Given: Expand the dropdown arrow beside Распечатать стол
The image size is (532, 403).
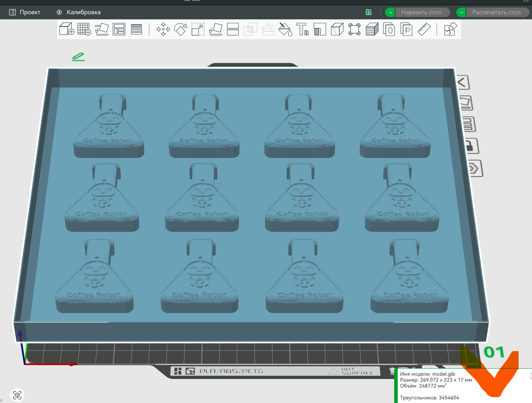Looking at the screenshot, I should [461, 12].
